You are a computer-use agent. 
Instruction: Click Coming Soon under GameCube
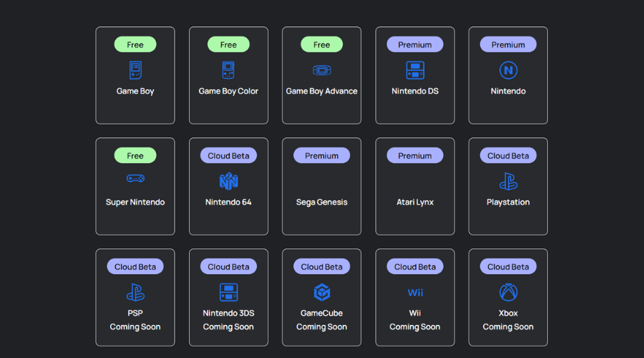click(321, 326)
